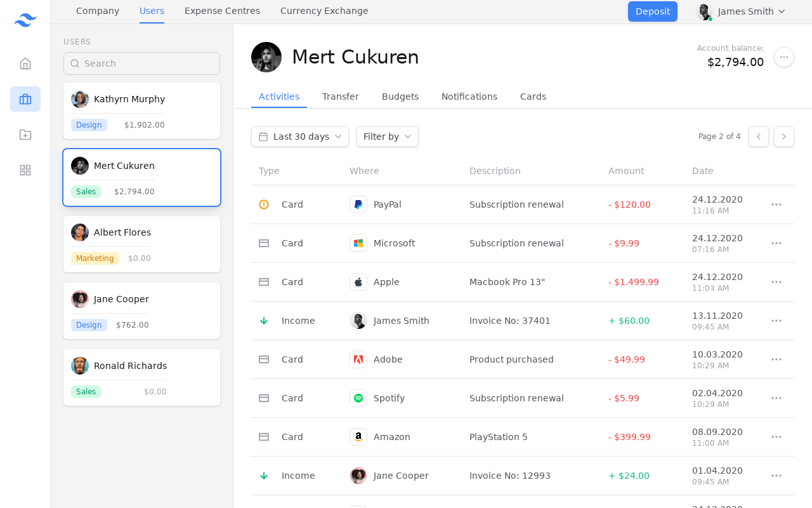
Task: Open row options for the Amazon transaction
Action: 776,437
